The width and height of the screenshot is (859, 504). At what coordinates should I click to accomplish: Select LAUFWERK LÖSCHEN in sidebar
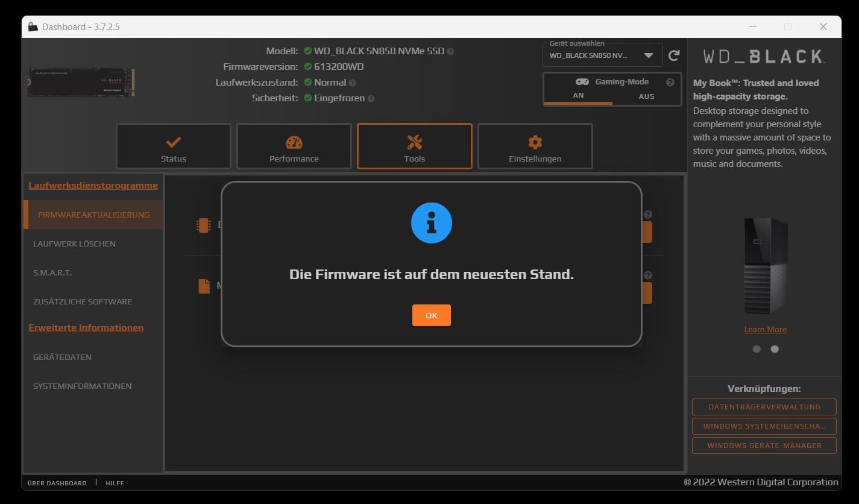[x=93, y=244]
